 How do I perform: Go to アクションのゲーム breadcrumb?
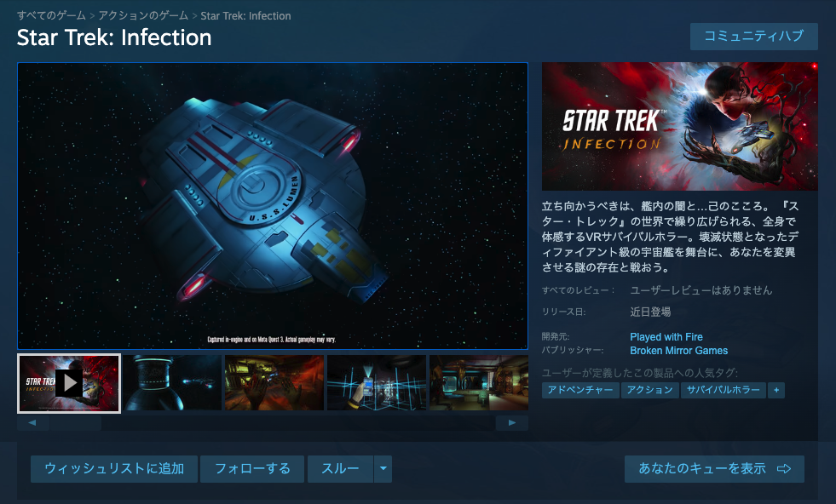(143, 15)
